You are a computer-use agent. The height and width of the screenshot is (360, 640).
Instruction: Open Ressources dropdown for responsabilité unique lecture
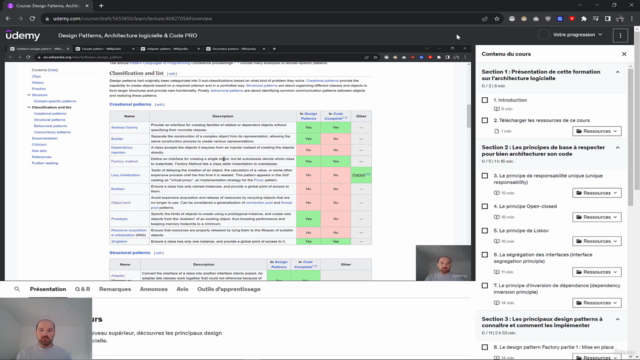point(597,193)
